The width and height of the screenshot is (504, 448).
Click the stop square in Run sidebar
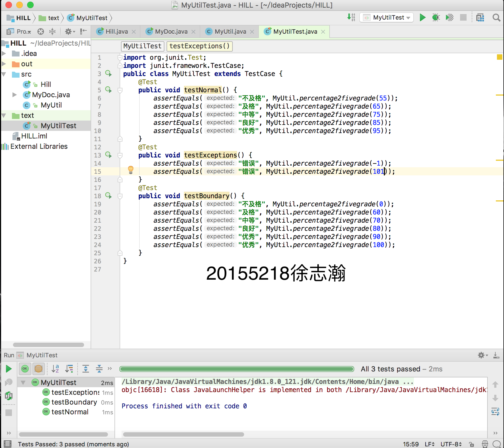(9, 413)
